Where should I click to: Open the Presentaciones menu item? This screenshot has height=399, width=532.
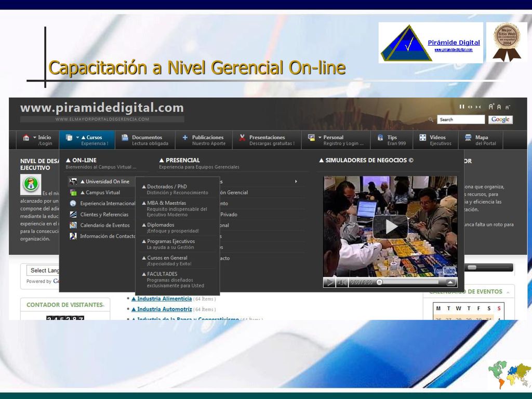click(267, 140)
